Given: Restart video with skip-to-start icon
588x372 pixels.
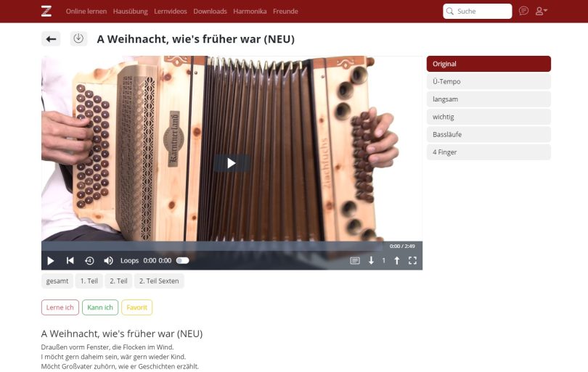Looking at the screenshot, I should click(70, 260).
